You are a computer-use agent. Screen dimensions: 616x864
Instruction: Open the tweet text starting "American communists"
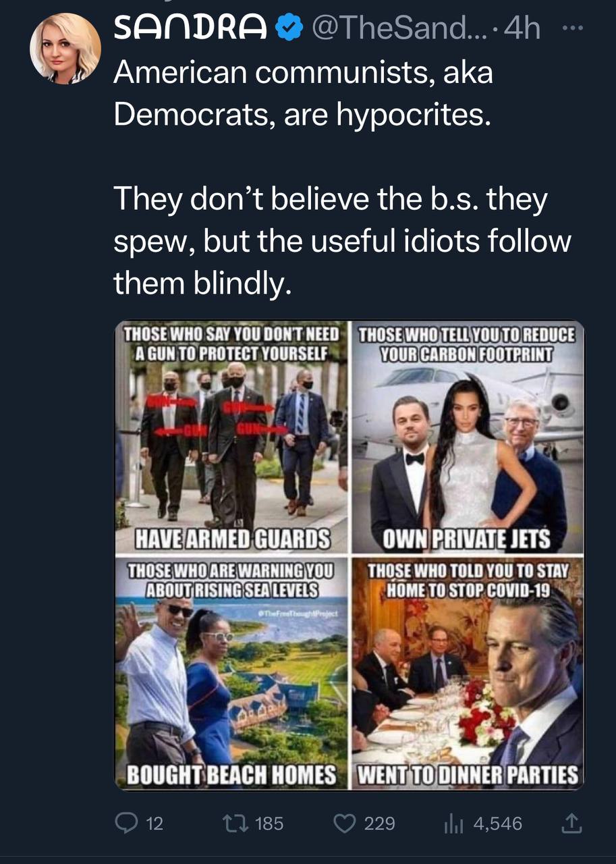click(x=304, y=93)
